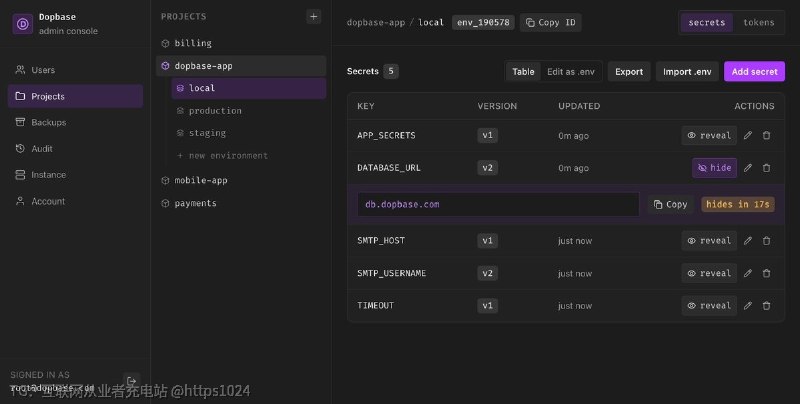The image size is (800, 404).
Task: Click the Export button
Action: tap(629, 72)
